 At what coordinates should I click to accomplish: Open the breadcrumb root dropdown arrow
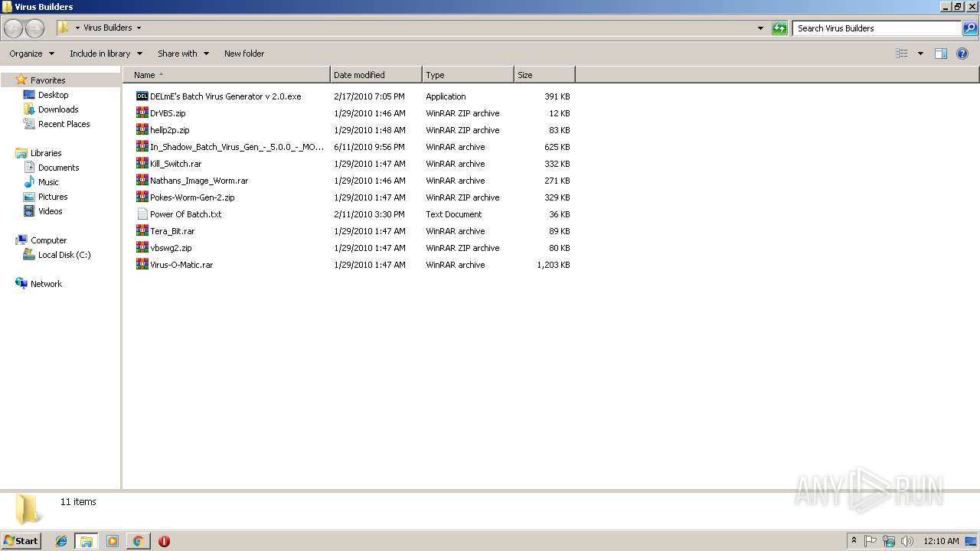[x=77, y=28]
